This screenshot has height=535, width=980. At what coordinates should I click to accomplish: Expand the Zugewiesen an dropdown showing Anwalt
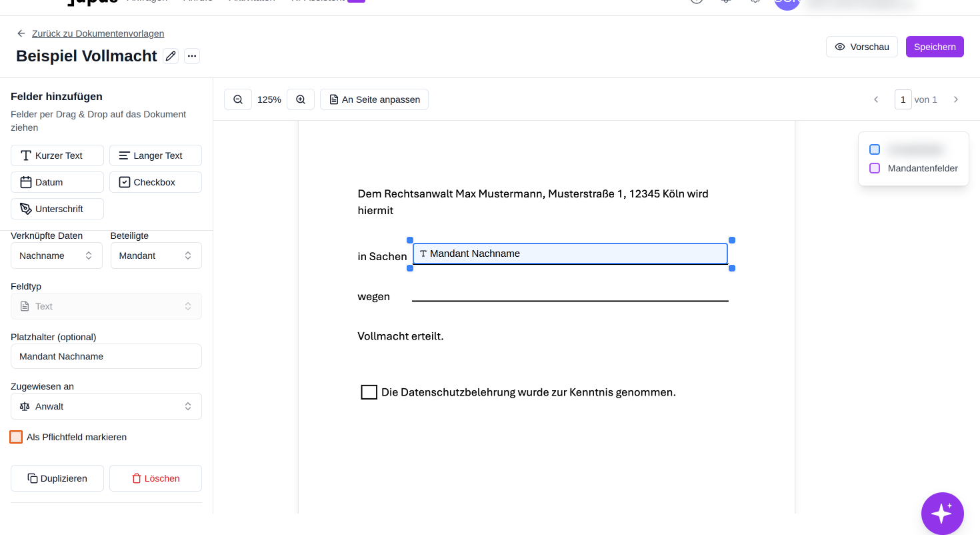(x=106, y=406)
